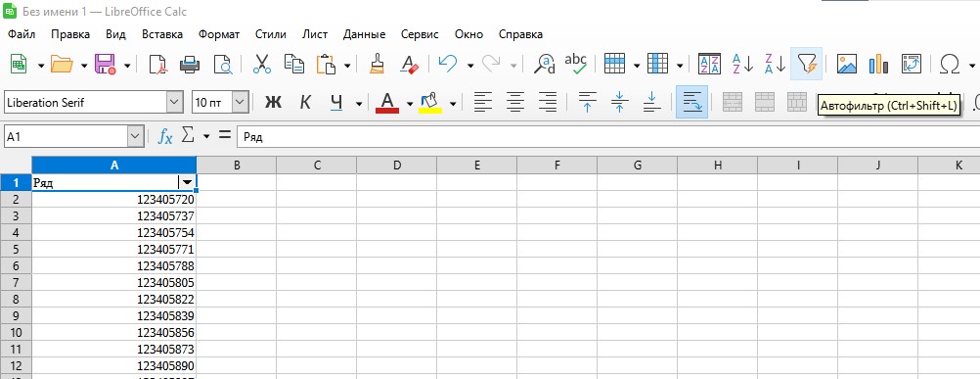
Task: Toggle Bold formatting Ж
Action: (x=273, y=102)
